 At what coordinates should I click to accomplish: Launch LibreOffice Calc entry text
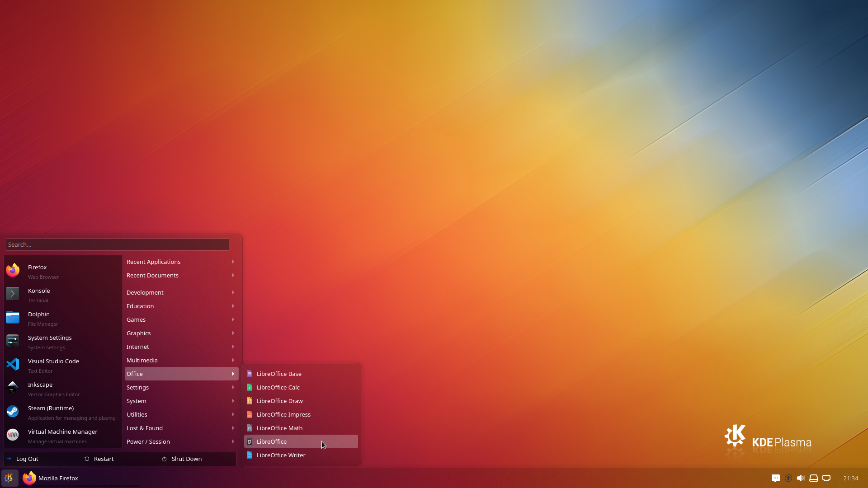278,387
